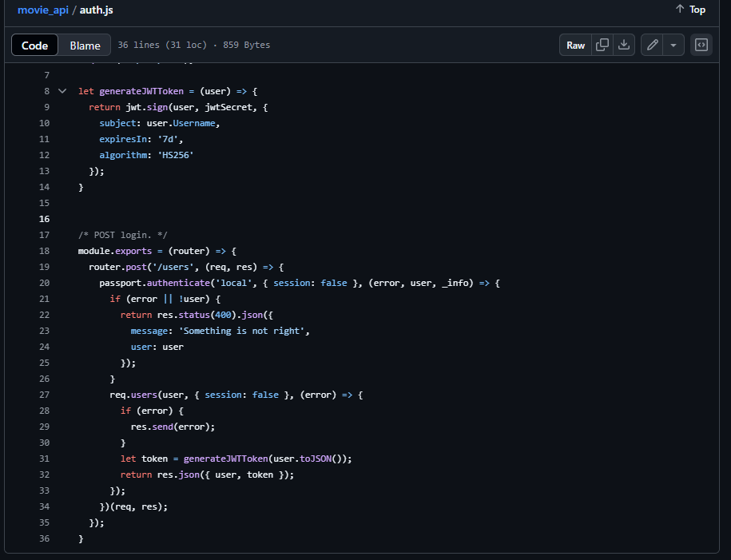Open the Raw file view
The image size is (731, 560).
[x=575, y=45]
